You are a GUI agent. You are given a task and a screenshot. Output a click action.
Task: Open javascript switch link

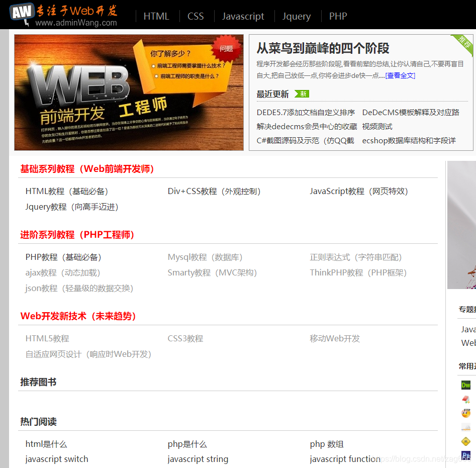click(57, 459)
